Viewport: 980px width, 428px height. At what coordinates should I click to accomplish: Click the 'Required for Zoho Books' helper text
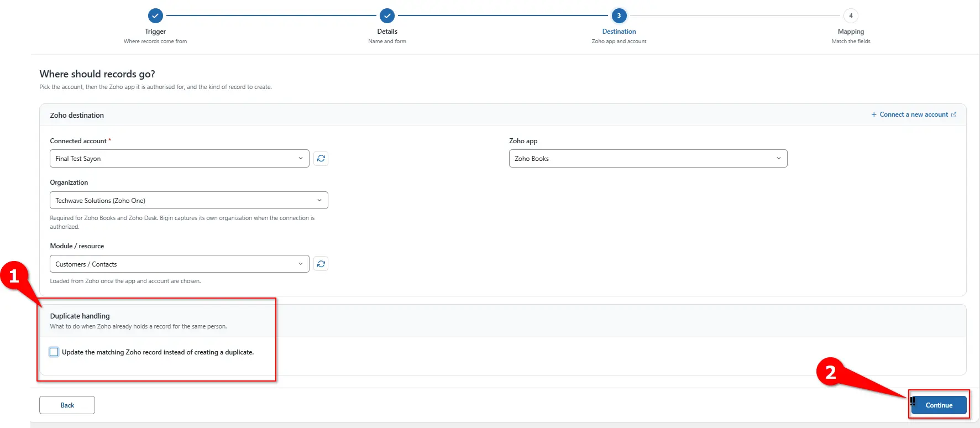tap(182, 222)
